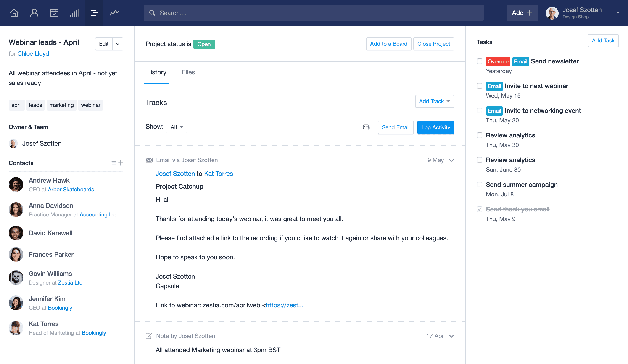The image size is (628, 364).
Task: Click the list icon in the Contacts header
Action: click(113, 163)
